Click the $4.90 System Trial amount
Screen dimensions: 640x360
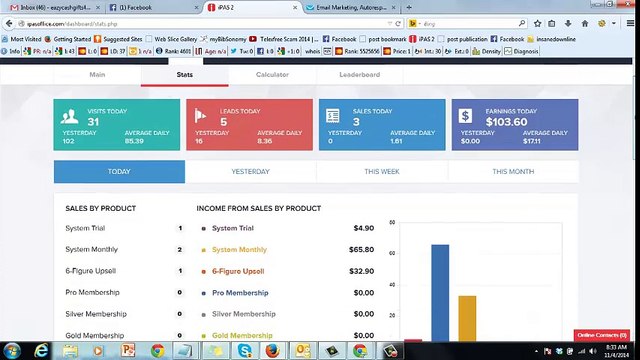(x=364, y=228)
